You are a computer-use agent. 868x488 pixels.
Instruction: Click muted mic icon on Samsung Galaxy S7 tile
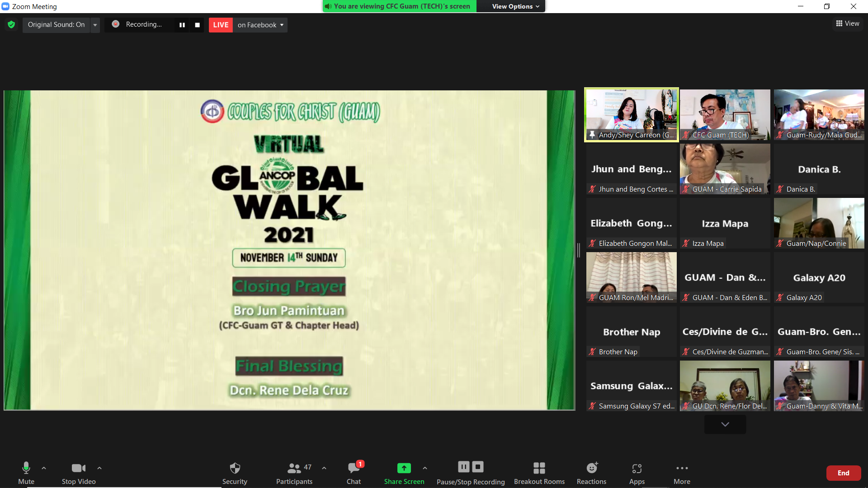592,406
